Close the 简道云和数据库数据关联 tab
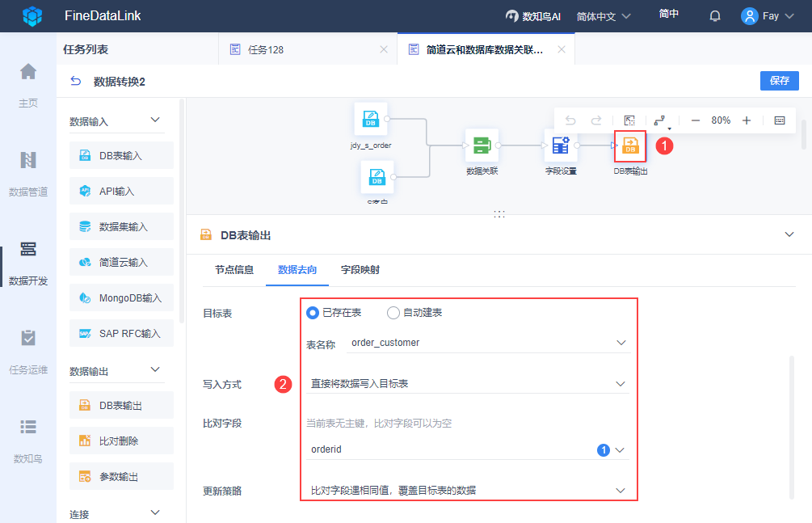 tap(562, 49)
